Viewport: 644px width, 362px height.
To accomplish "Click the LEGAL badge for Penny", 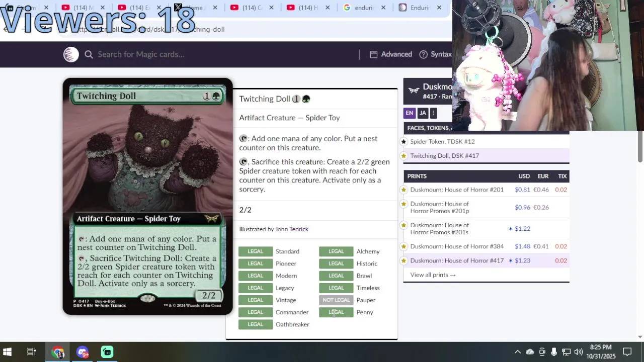I will [336, 312].
